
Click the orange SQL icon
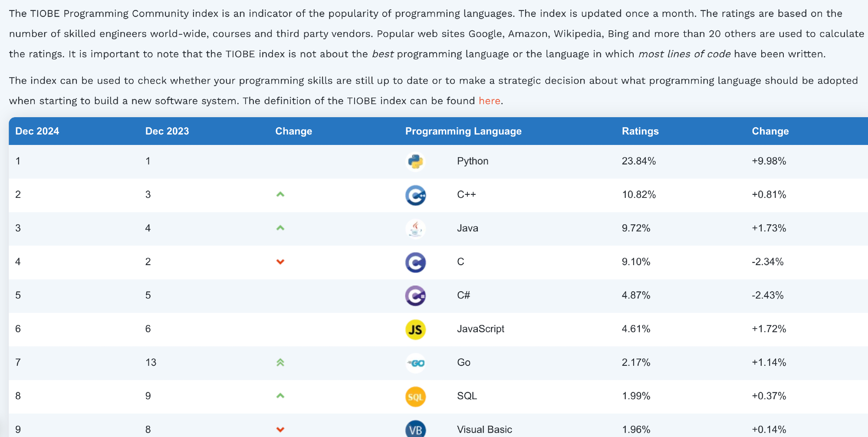tap(415, 397)
